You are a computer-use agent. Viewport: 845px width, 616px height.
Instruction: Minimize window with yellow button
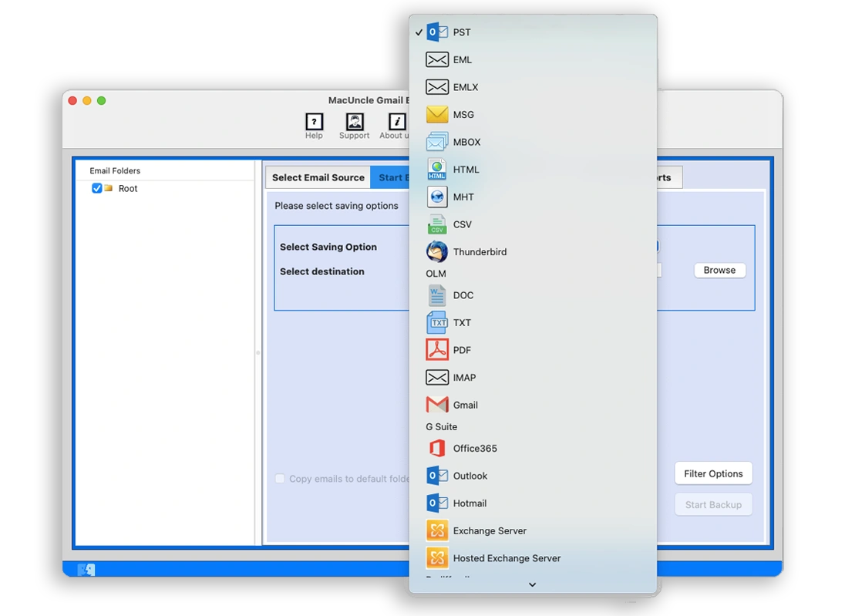(87, 100)
